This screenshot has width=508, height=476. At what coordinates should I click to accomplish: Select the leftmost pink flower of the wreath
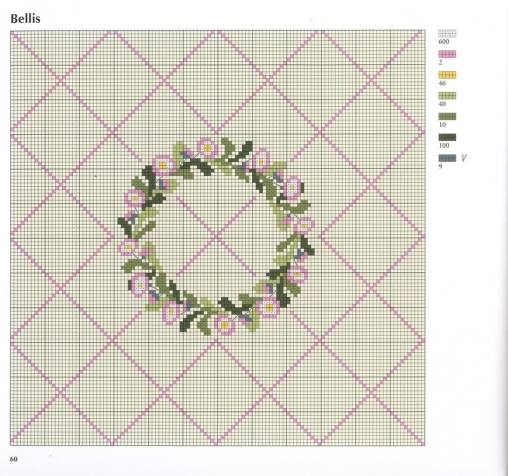128,247
